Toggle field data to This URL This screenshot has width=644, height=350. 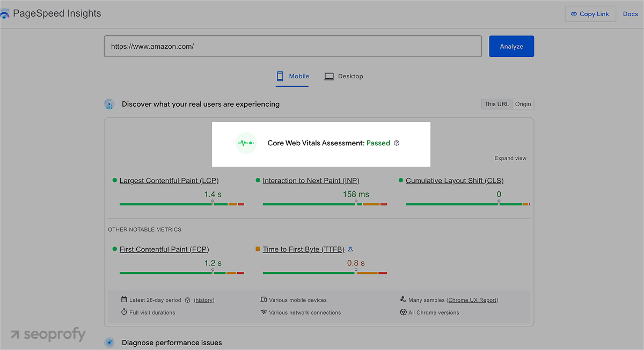tap(496, 105)
